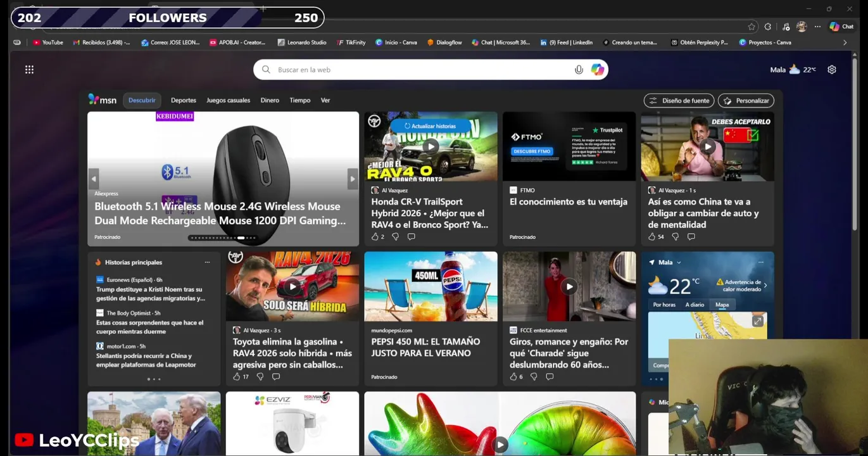Click the weather summary Mala 22°C at top
This screenshot has height=456, width=868.
click(793, 70)
